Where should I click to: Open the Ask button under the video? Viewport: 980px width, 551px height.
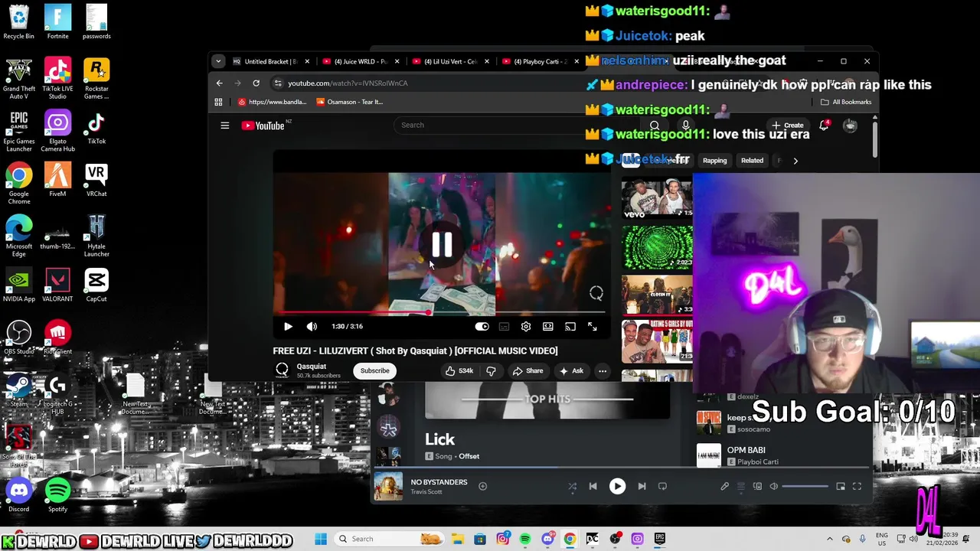pyautogui.click(x=571, y=371)
